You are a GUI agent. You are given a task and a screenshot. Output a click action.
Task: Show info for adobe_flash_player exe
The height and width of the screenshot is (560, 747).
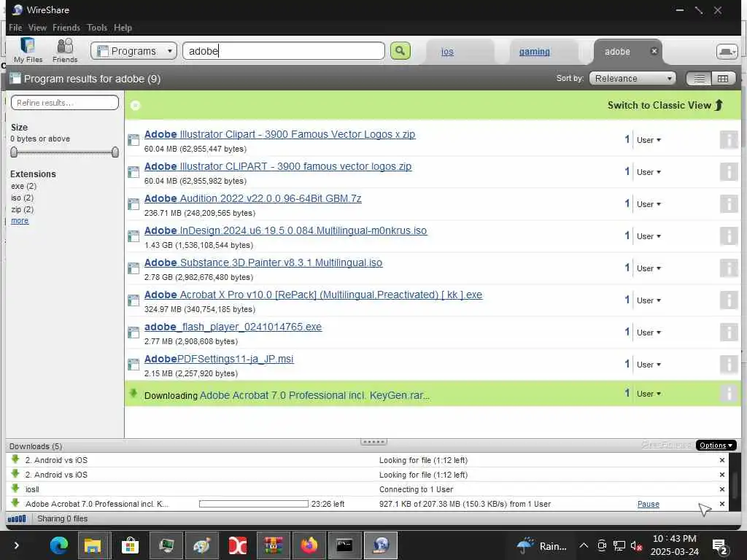[x=729, y=332]
